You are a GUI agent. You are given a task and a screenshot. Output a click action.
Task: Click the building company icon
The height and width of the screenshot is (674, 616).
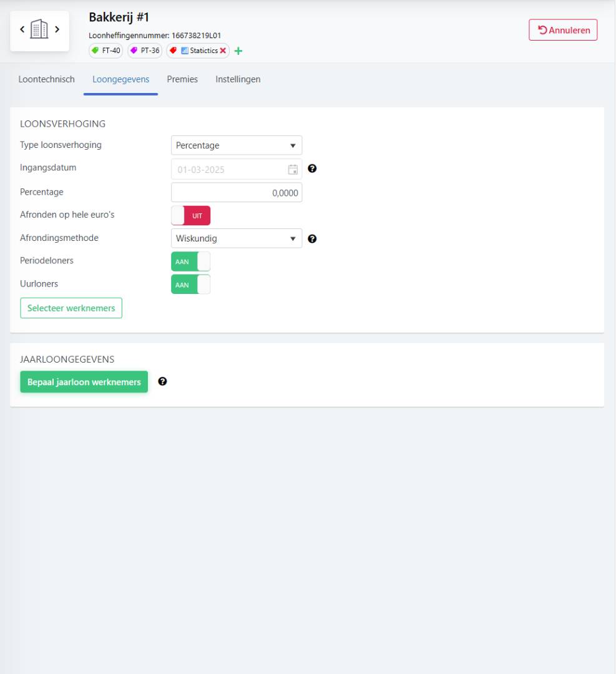tap(39, 30)
